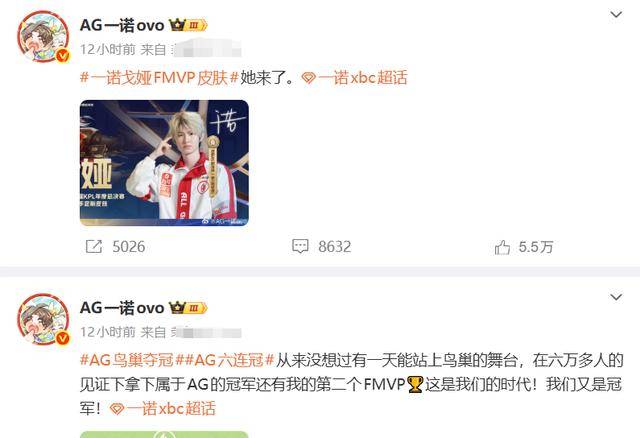The height and width of the screenshot is (438, 640).
Task: Open the first post's image thumbnail
Action: 164,163
